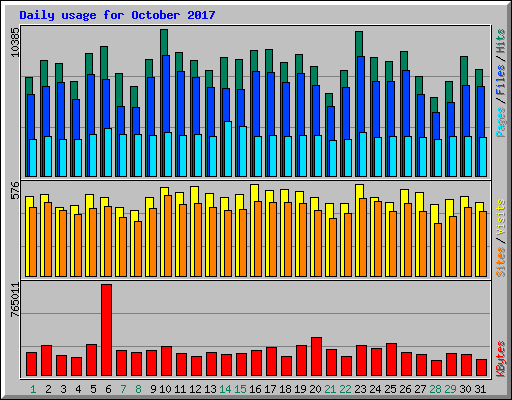The width and height of the screenshot is (512, 400).
Task: Click the 10385 hits axis value
Action: pyautogui.click(x=15, y=42)
